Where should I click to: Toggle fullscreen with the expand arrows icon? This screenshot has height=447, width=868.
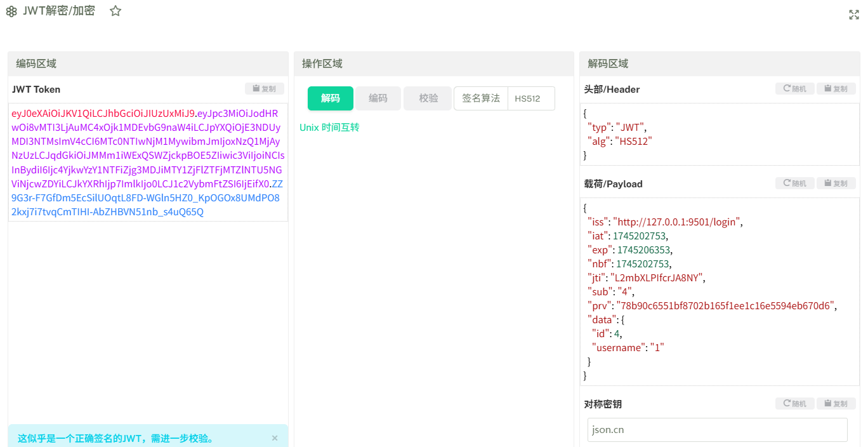click(854, 15)
